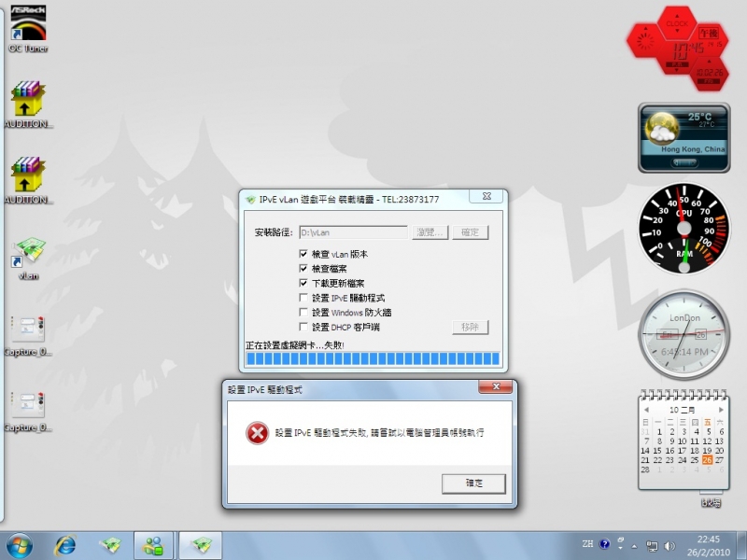Enable the 設置 Windows 防火牆 checkbox

tap(303, 313)
